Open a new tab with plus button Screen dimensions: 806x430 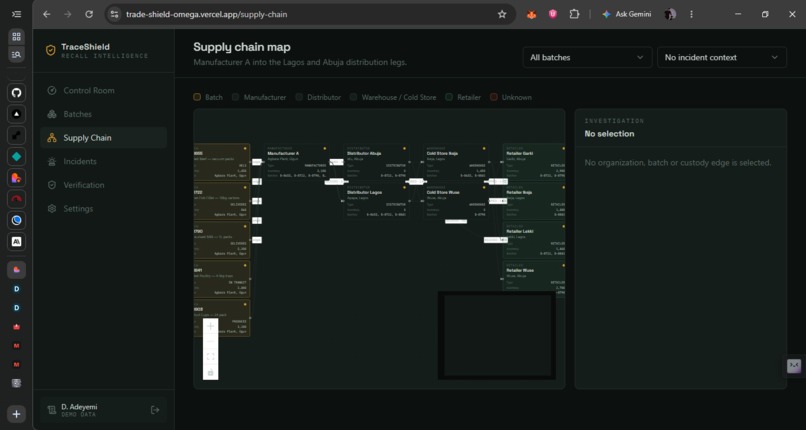point(16,414)
